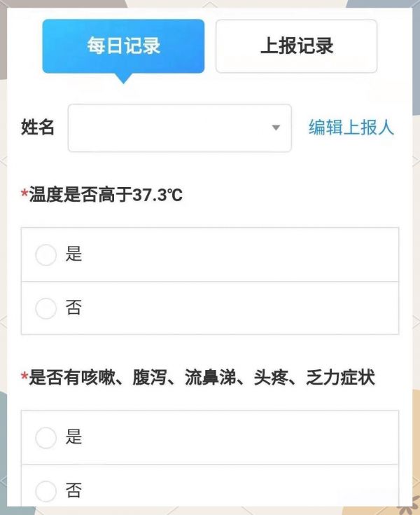
Task: Click the 是否有咳嗽、腹泻 symptoms question title
Action: point(202,377)
